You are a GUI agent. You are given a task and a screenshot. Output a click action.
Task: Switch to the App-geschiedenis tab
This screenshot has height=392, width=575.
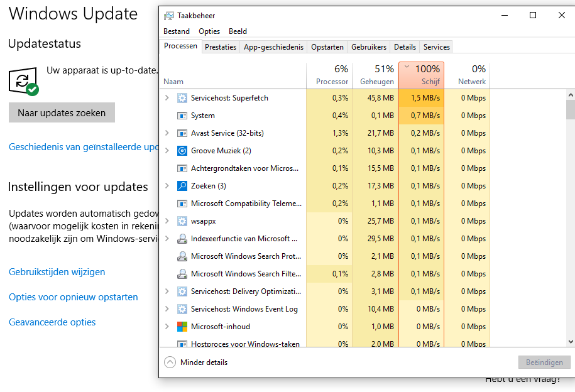[273, 47]
